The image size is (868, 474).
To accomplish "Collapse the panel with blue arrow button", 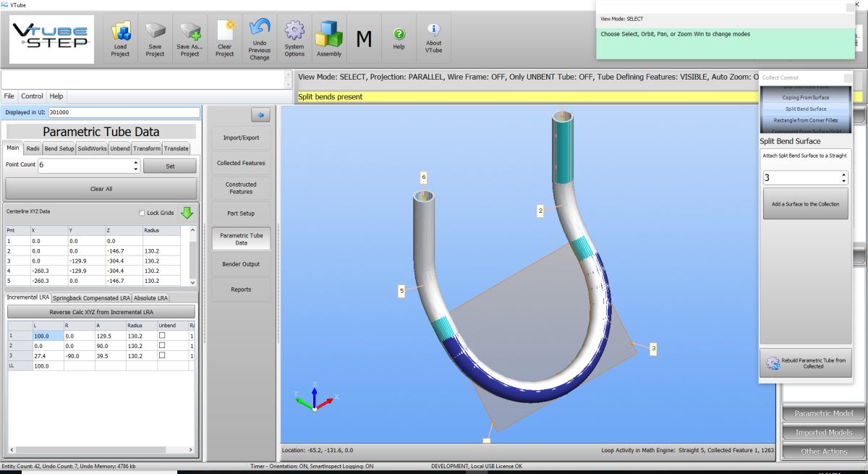I will 260,114.
